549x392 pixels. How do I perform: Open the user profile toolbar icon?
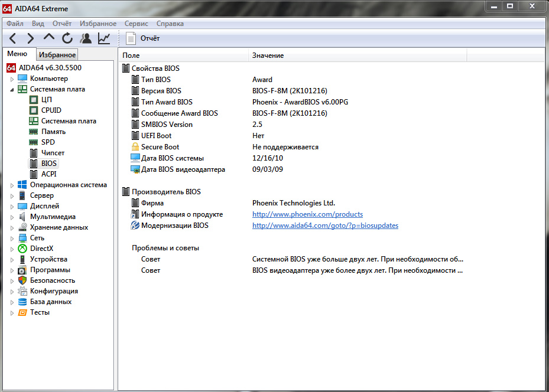tap(86, 38)
